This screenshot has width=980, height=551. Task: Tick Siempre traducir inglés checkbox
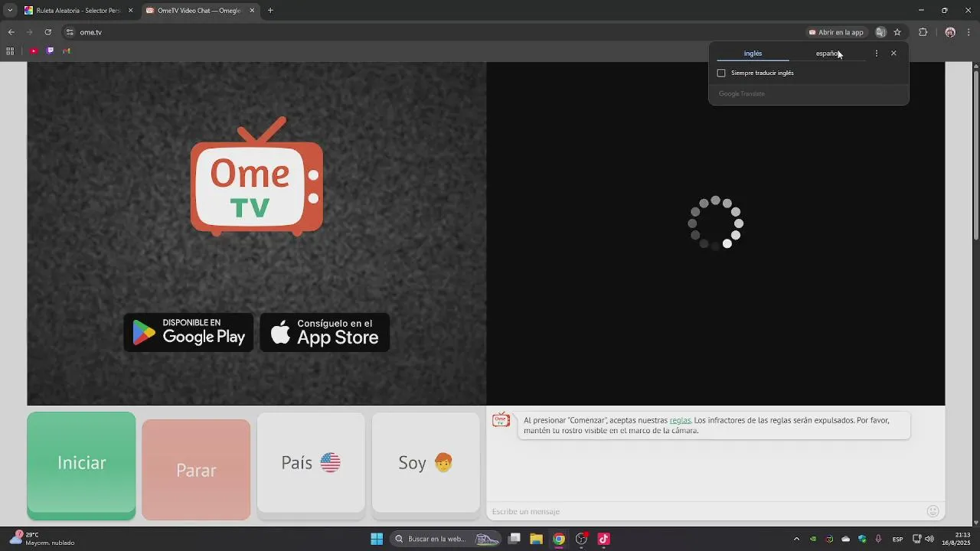click(x=721, y=73)
